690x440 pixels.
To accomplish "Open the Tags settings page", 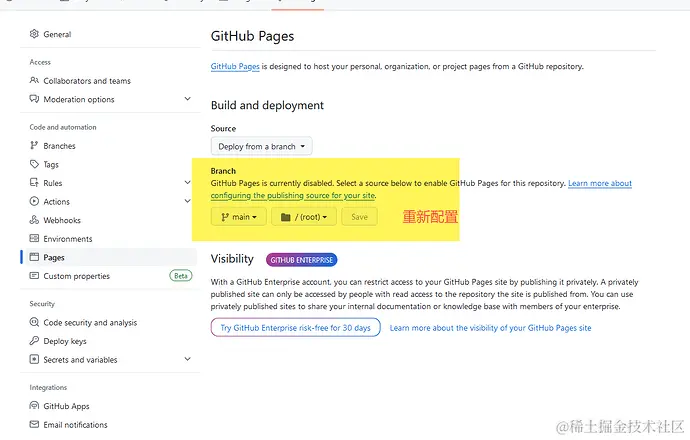I will (51, 165).
